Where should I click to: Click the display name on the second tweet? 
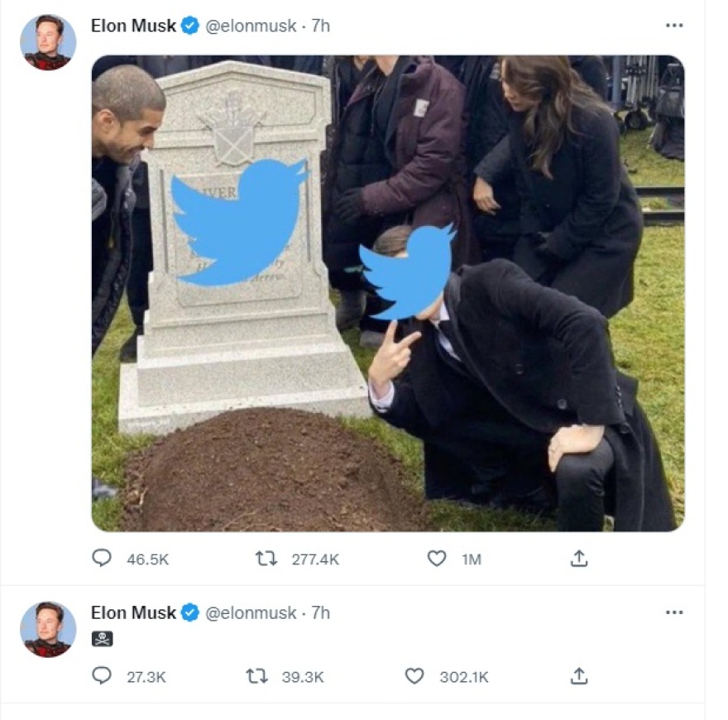(133, 612)
